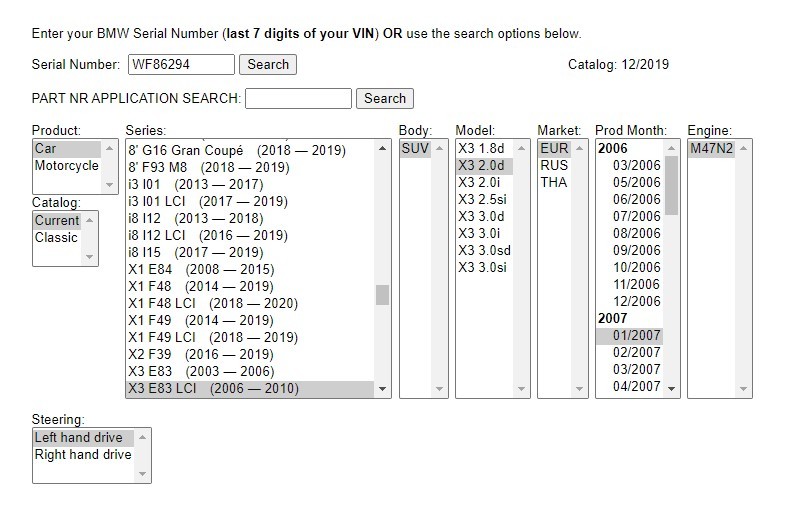
Task: Click Product list scroll down arrow
Action: tap(109, 185)
